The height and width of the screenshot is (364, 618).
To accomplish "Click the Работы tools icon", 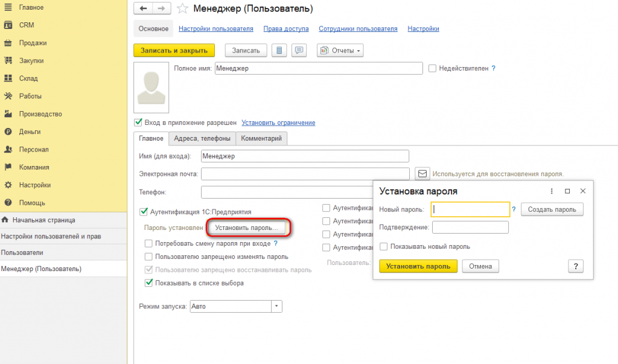I will click(8, 96).
